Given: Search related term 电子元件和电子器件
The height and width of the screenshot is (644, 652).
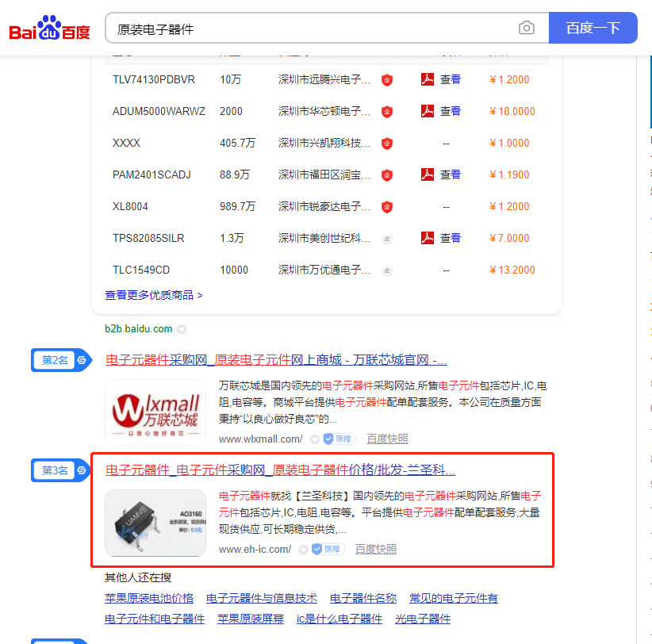Looking at the screenshot, I should (155, 619).
